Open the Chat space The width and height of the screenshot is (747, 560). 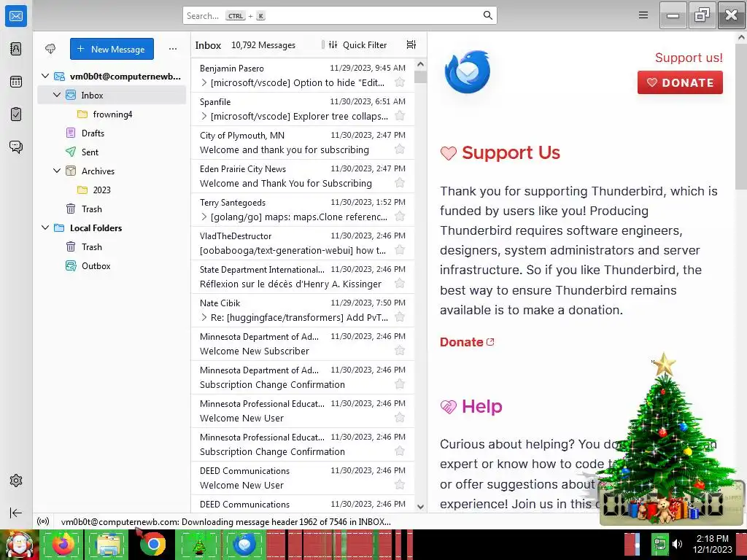tap(16, 147)
